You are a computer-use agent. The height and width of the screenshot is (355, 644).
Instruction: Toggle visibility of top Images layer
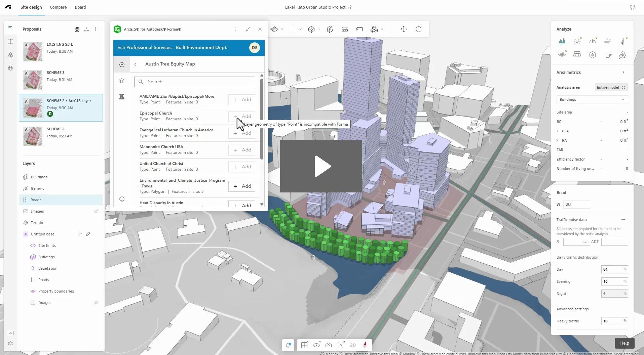click(96, 211)
